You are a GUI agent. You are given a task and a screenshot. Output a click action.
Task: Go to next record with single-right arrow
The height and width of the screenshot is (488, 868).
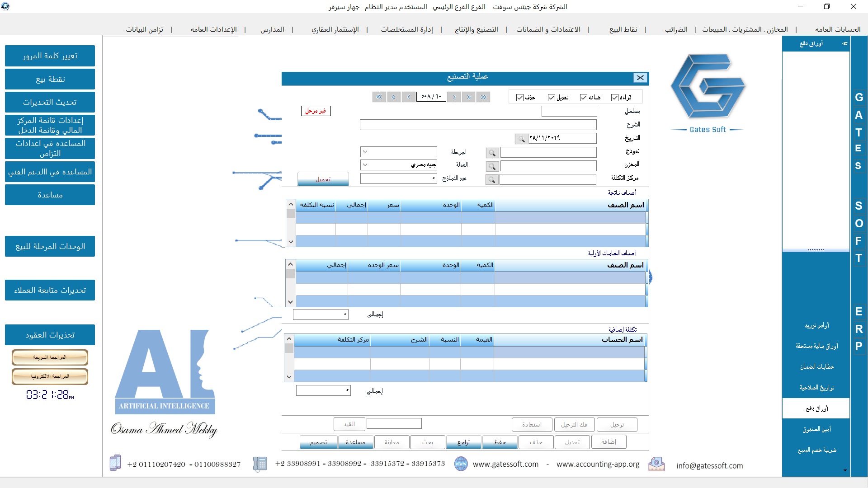coord(454,97)
